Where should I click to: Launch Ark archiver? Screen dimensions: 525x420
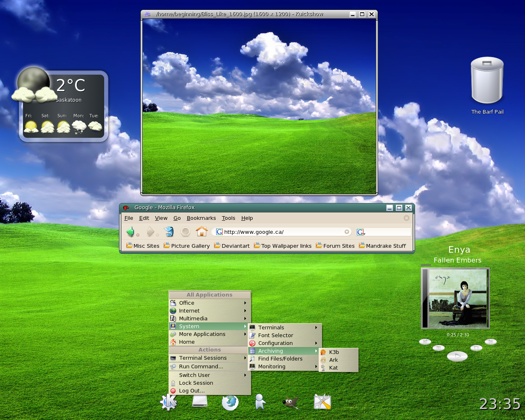pyautogui.click(x=339, y=360)
